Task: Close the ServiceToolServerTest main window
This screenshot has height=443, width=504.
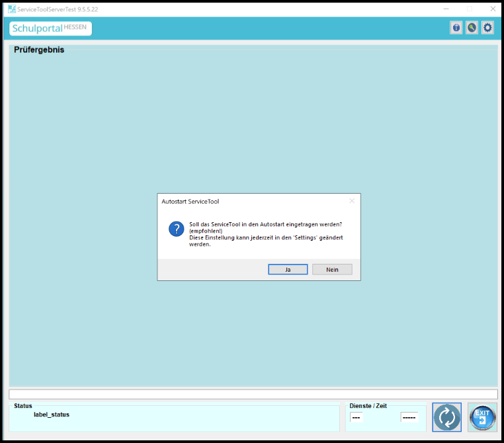Action: coord(491,9)
